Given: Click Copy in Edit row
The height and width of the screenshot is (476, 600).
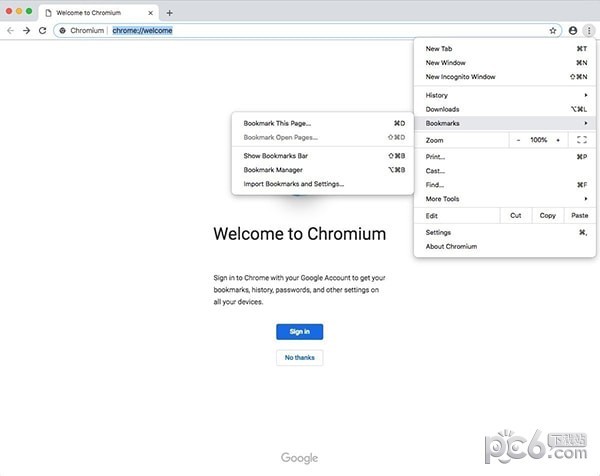Looking at the screenshot, I should 548,216.
